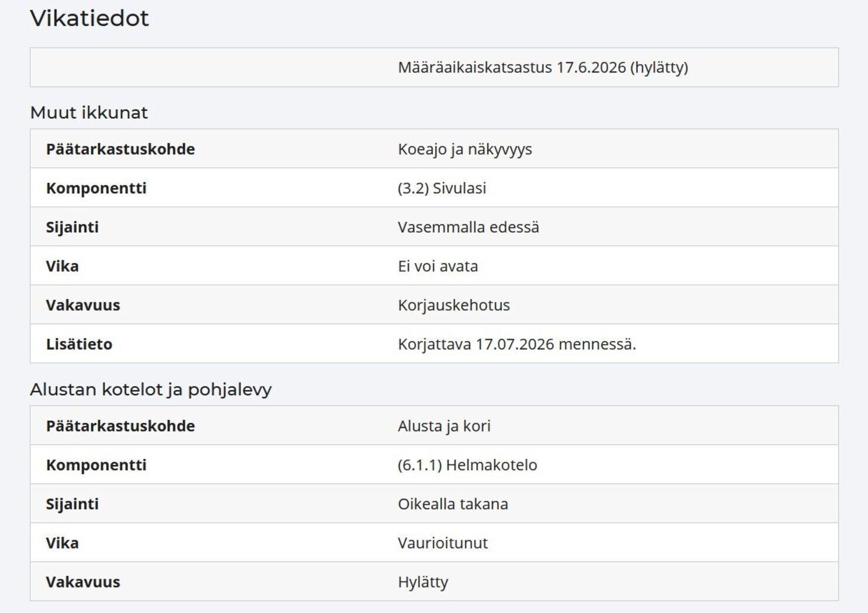
Task: Select the Vasemmalla edessä location value
Action: coord(469,227)
